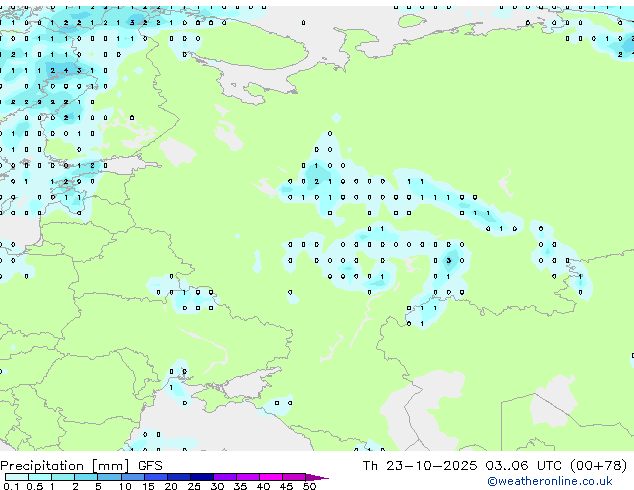634x490 pixels.
Task: Pick the 30–35 mm purple legend swatch
Action: click(x=224, y=477)
